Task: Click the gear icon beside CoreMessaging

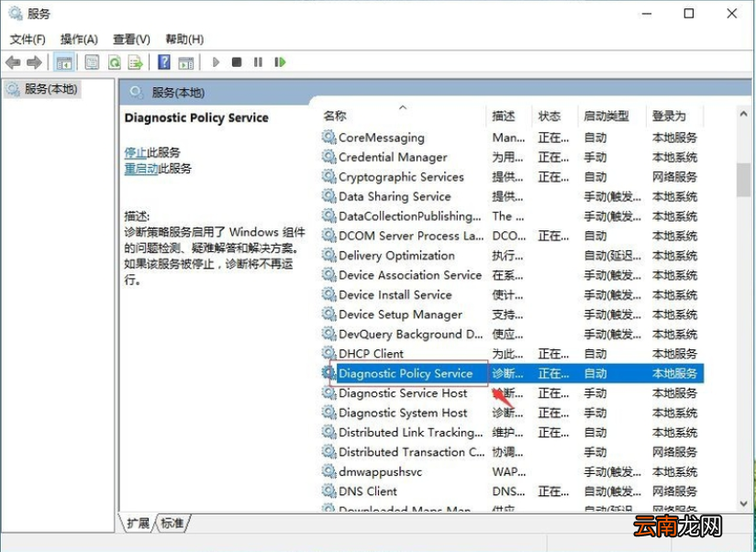Action: point(328,138)
